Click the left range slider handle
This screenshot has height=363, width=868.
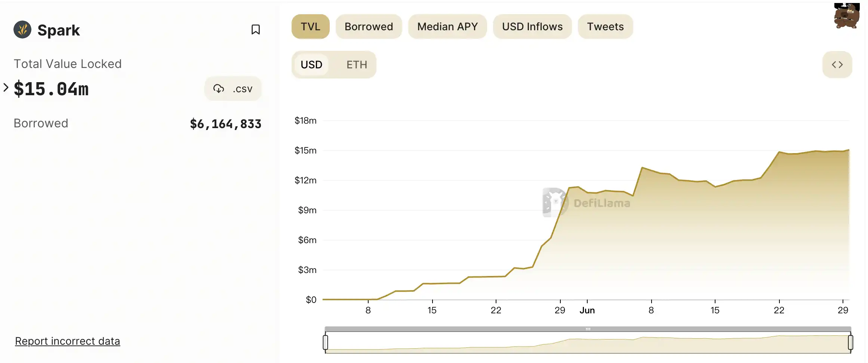click(x=326, y=342)
